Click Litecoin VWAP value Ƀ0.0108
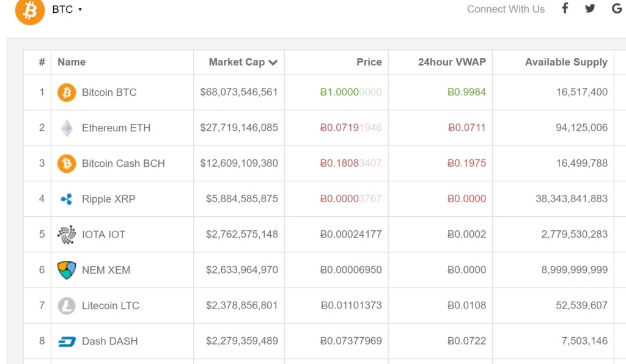Viewport: 626px width, 364px height. point(466,305)
